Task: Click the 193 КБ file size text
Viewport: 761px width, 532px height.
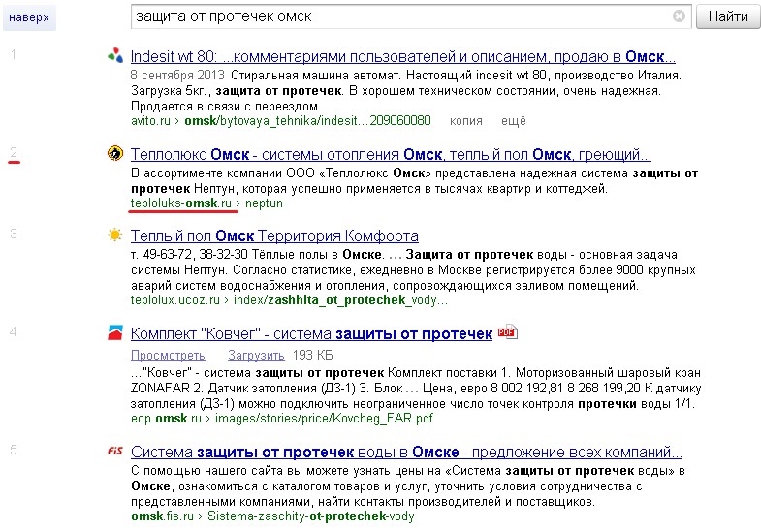Action: (x=312, y=356)
